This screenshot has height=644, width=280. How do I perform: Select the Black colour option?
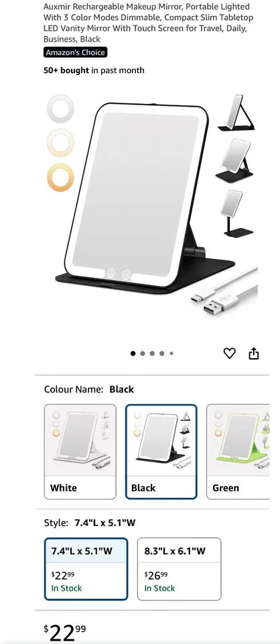pos(161,451)
